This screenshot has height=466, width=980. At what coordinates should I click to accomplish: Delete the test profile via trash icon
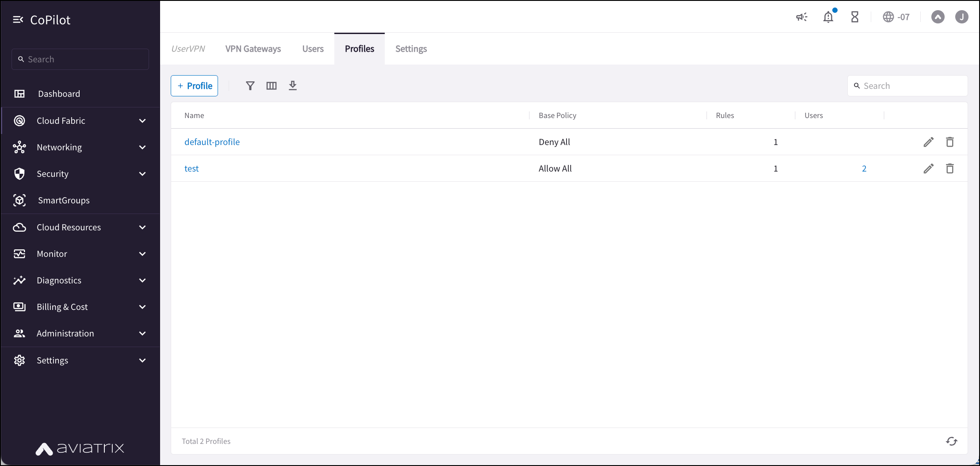pos(950,168)
